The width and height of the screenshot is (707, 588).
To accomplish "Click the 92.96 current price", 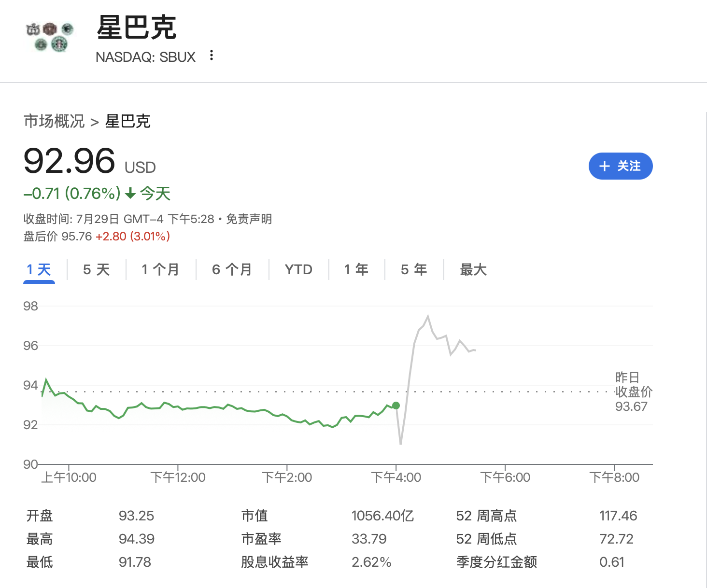I will (x=70, y=161).
